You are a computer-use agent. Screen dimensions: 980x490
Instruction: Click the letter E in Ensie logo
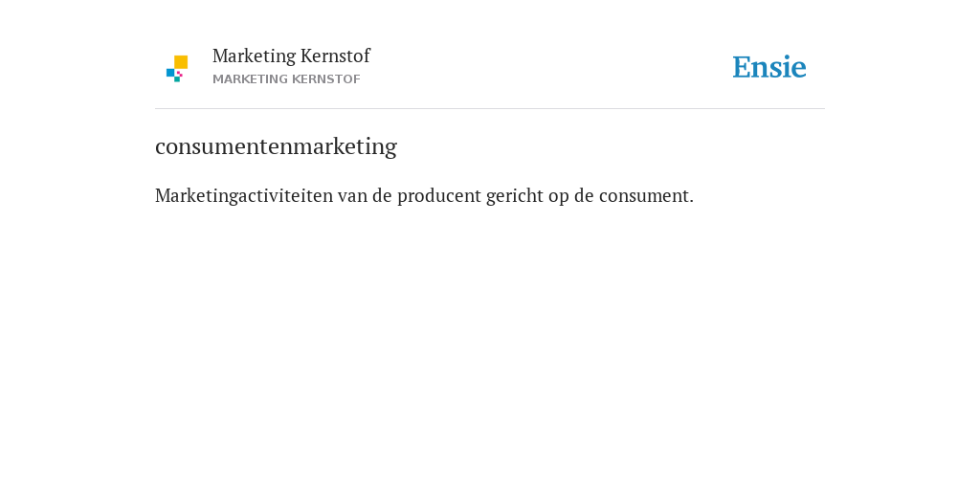[741, 67]
